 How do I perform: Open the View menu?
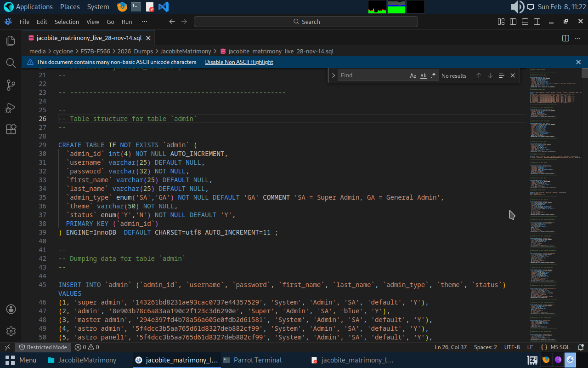click(93, 22)
